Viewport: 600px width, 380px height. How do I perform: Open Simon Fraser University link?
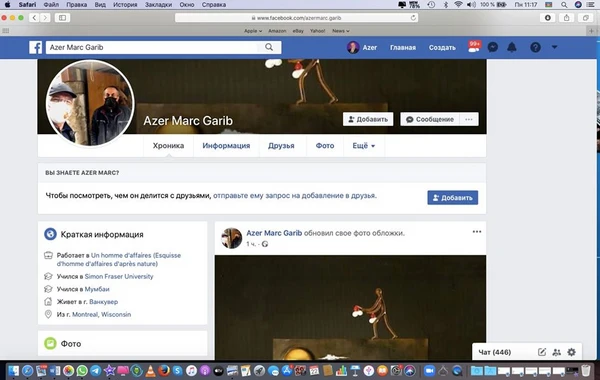119,276
